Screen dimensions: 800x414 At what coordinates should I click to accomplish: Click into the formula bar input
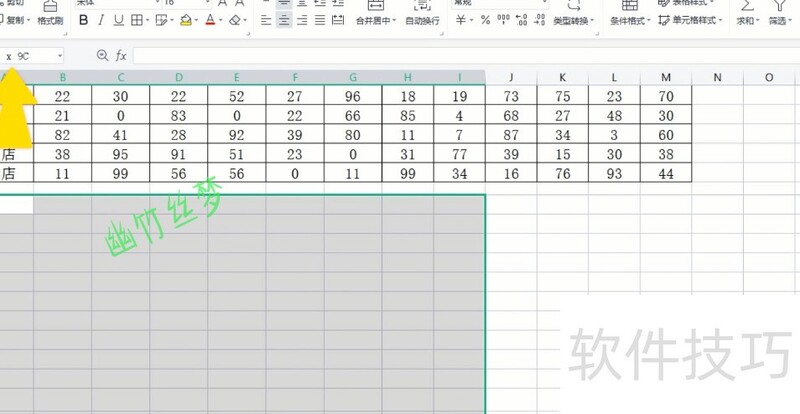pos(466,55)
